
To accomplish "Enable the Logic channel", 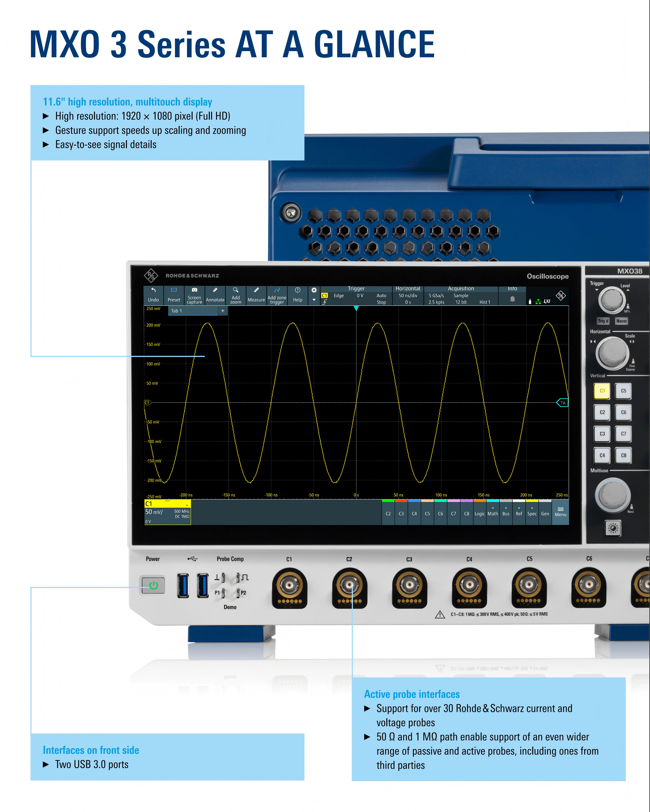I will click(480, 513).
